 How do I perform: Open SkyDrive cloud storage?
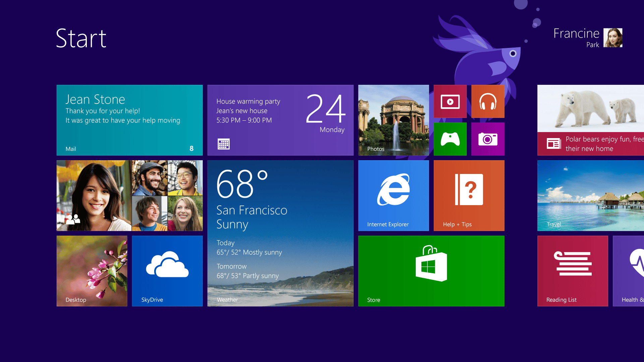click(167, 271)
